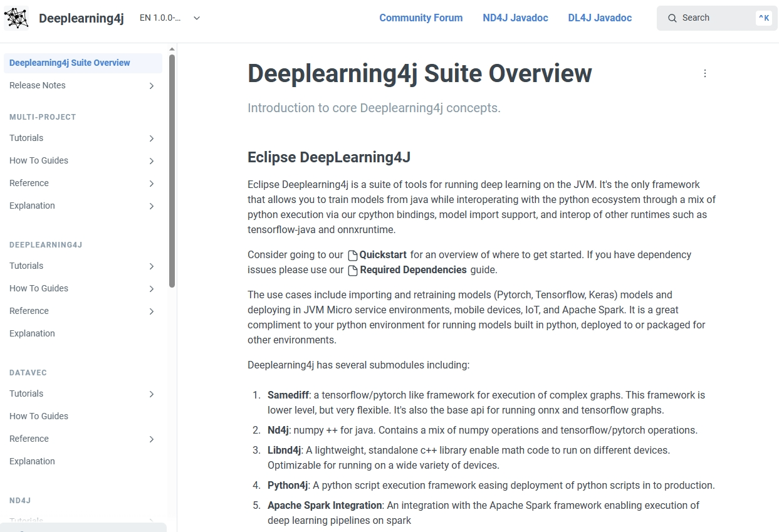The width and height of the screenshot is (779, 532).
Task: Follow the Quickstart link in text
Action: pyautogui.click(x=382, y=255)
